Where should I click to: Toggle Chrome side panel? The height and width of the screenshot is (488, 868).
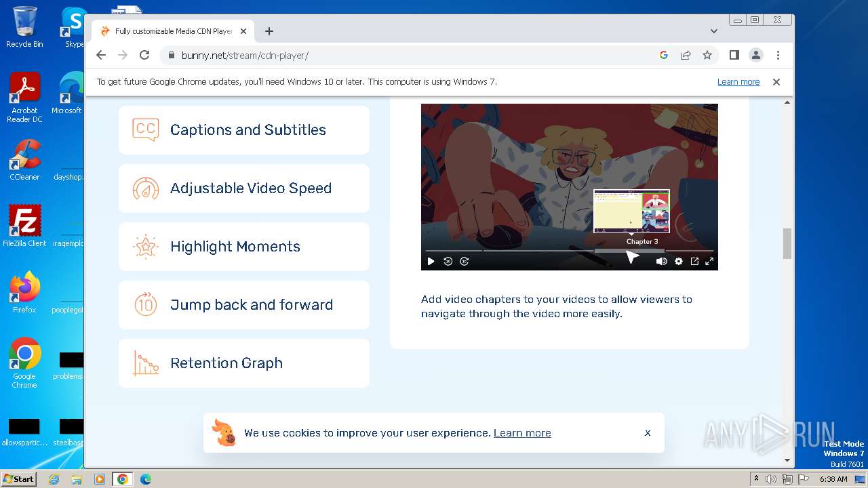coord(734,56)
